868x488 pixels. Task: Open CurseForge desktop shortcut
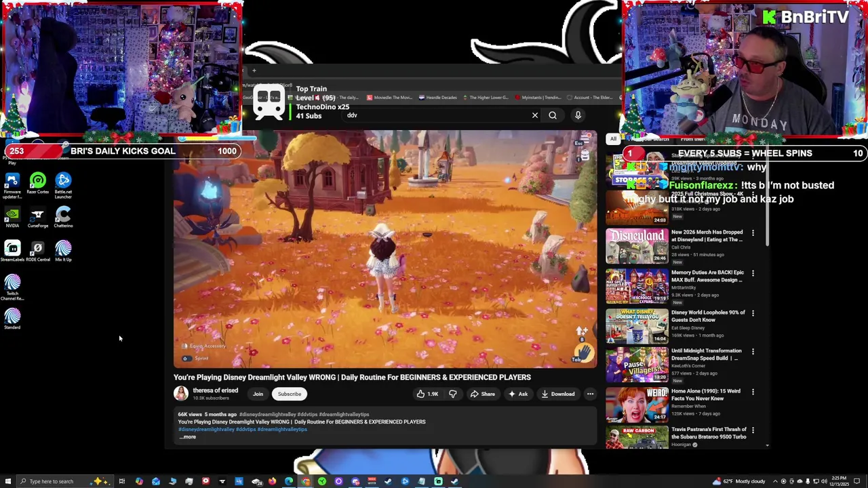point(37,218)
